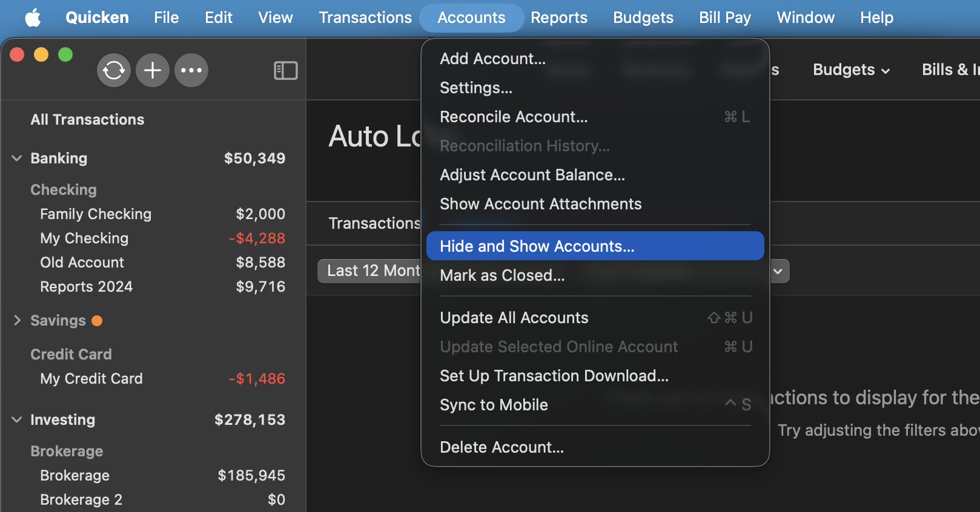Click the Brokerage subgroup heading
This screenshot has width=980, height=512.
coord(67,451)
